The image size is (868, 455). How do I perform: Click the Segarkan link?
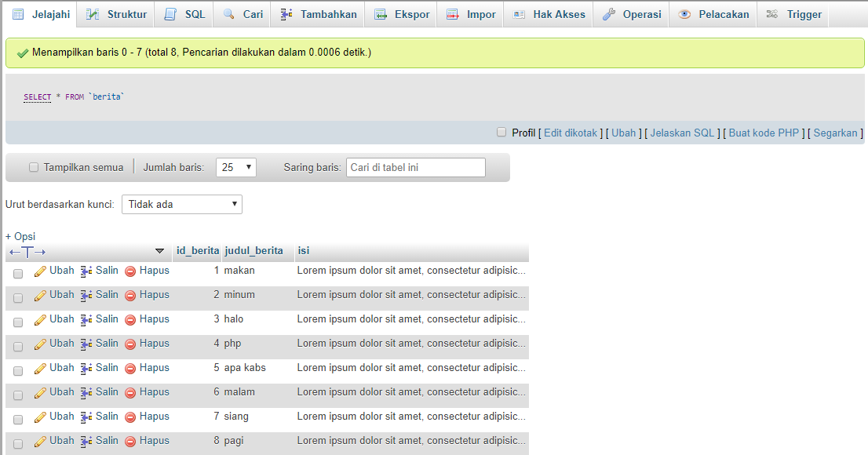point(835,132)
